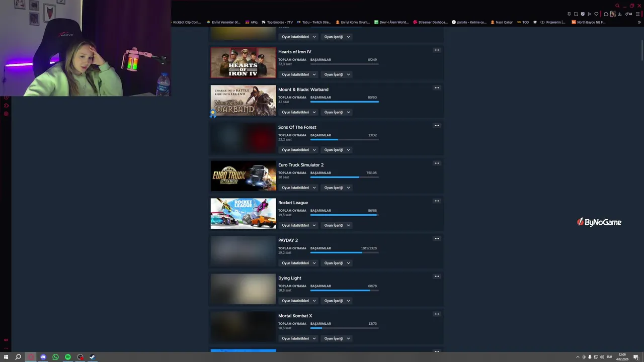Open taskbar search magnifier
The image size is (644, 362).
click(x=18, y=357)
